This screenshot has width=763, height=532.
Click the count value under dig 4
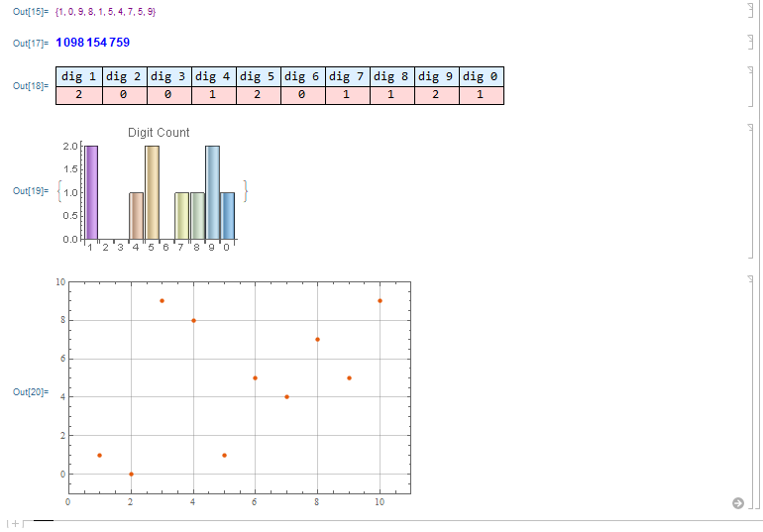[214, 95]
